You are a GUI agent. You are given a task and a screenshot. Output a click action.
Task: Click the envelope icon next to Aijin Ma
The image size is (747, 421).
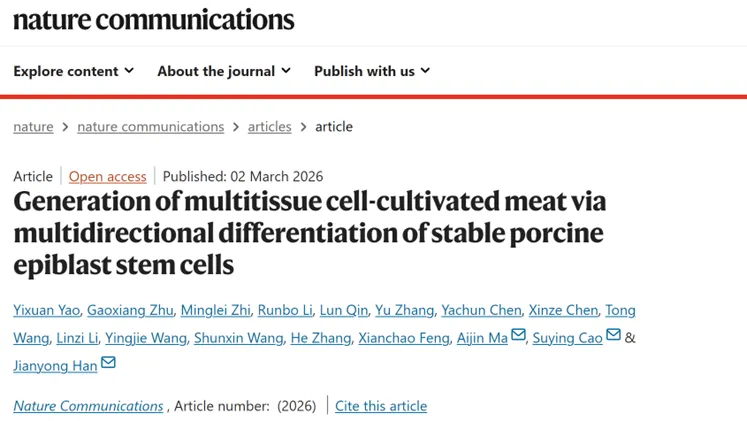click(518, 336)
